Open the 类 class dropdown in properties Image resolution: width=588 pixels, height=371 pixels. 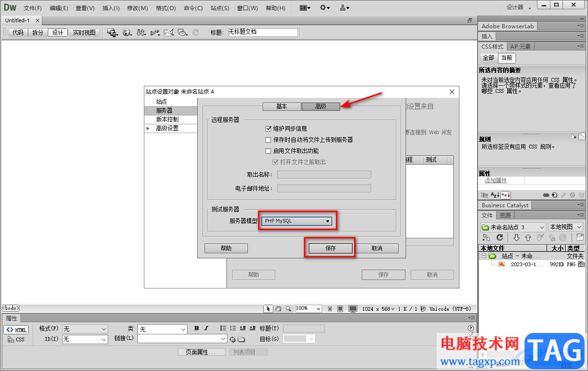(162, 329)
